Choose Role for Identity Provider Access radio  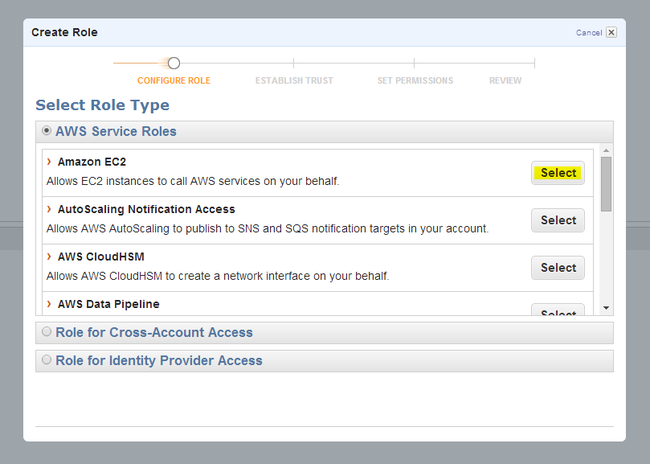pyautogui.click(x=46, y=360)
